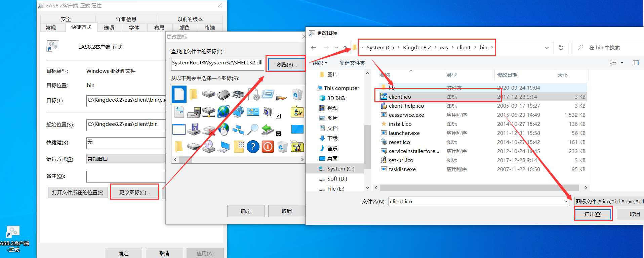Pick the Internet Explorer globe icon

[x=224, y=112]
